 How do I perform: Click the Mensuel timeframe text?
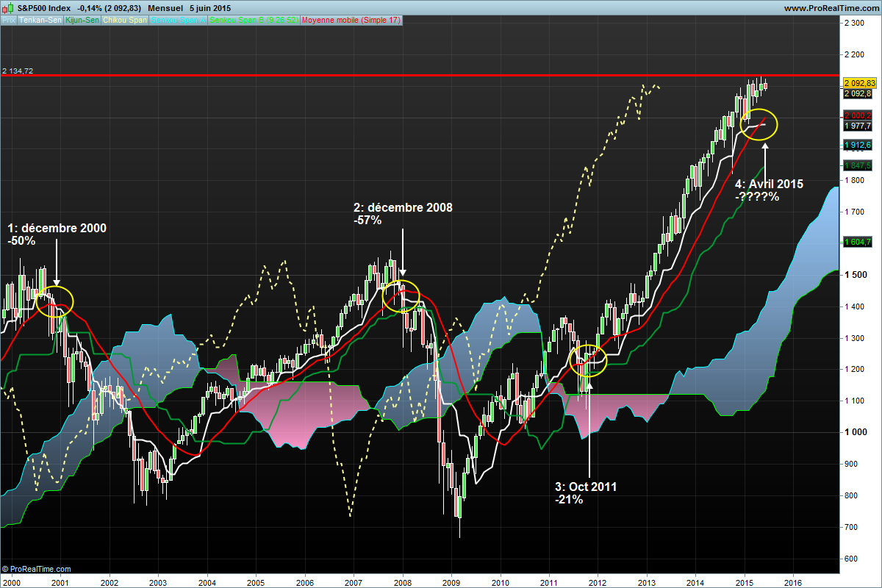coord(166,7)
